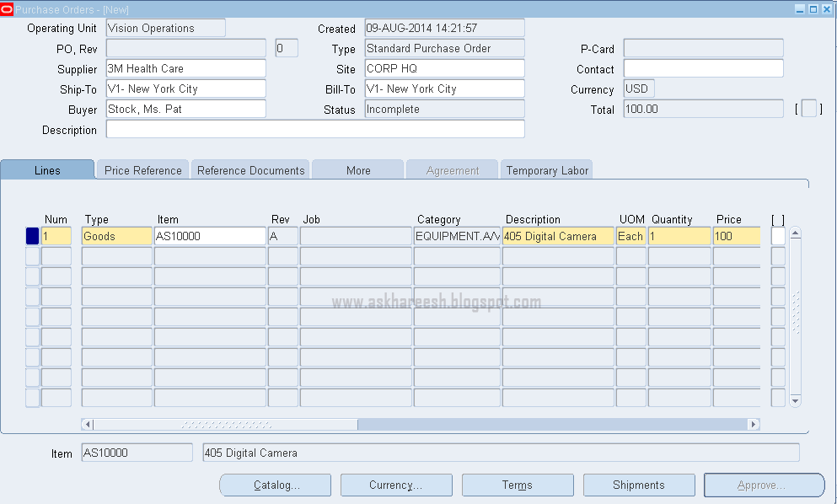Screen dimensions: 837x504
Task: Click the header Description field
Action: (x=315, y=130)
